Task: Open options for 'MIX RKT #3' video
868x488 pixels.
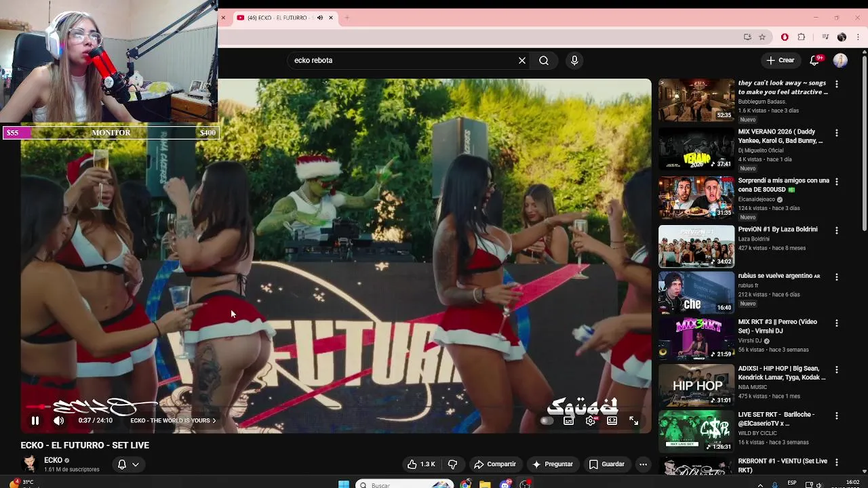Action: [x=837, y=323]
